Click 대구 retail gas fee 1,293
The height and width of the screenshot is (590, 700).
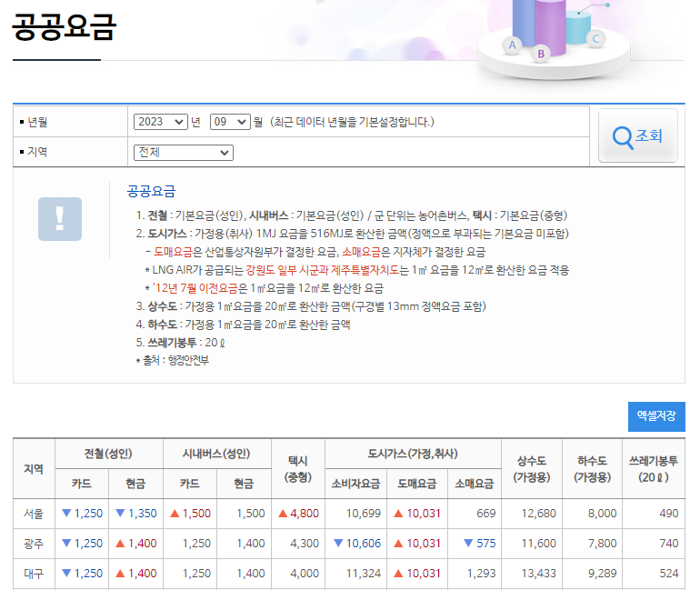pyautogui.click(x=481, y=574)
